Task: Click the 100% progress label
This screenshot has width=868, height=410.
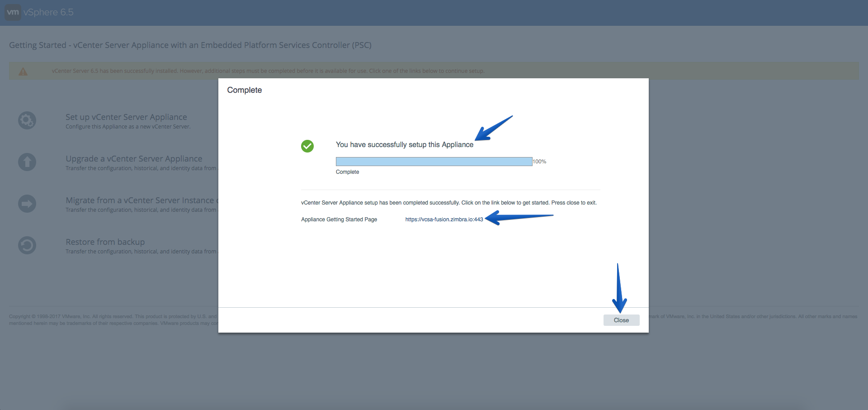Action: coord(540,162)
